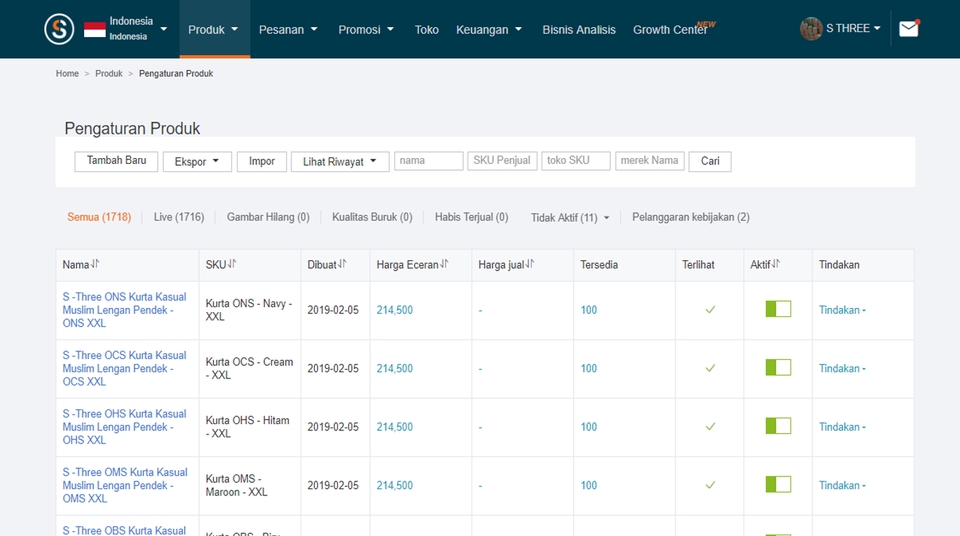Image resolution: width=960 pixels, height=536 pixels.
Task: Sort table by Harga jual arrows
Action: click(530, 264)
